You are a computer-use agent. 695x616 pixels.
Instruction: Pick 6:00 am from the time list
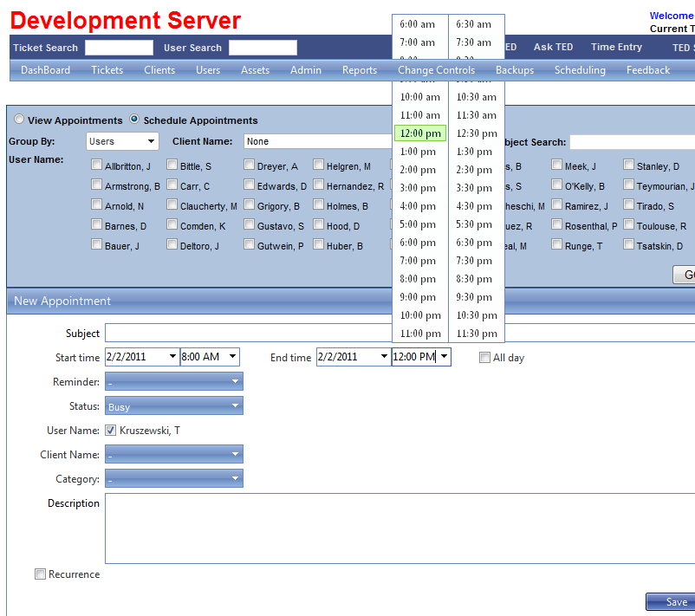coord(417,24)
